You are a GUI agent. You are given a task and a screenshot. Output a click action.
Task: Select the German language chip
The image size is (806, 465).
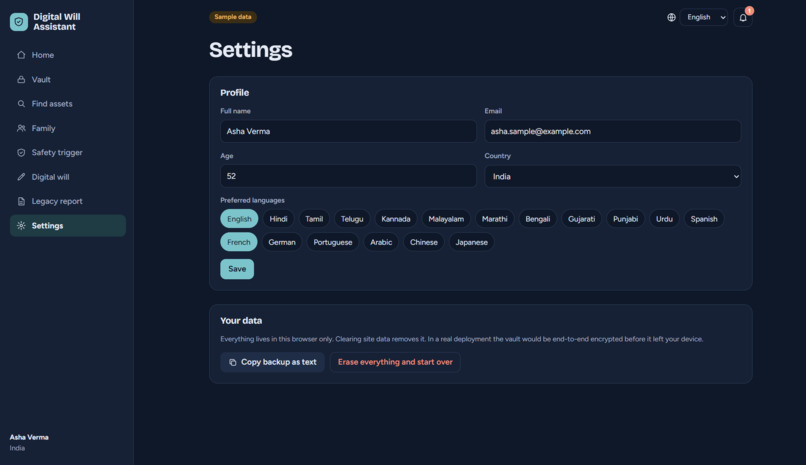[282, 242]
